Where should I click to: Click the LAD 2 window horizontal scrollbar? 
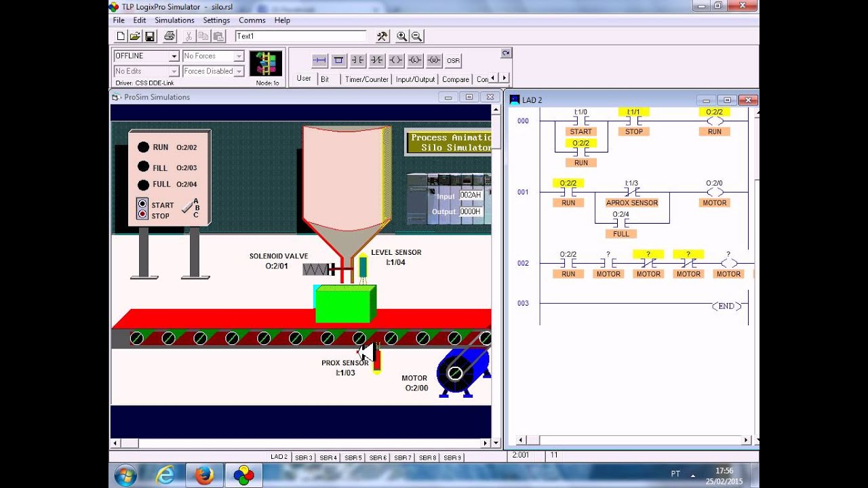click(633, 440)
